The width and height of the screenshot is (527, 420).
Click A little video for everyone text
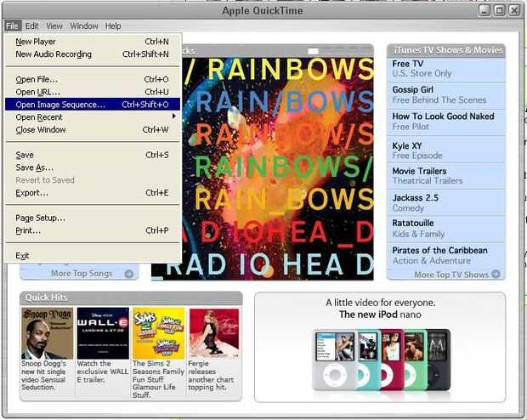(380, 303)
